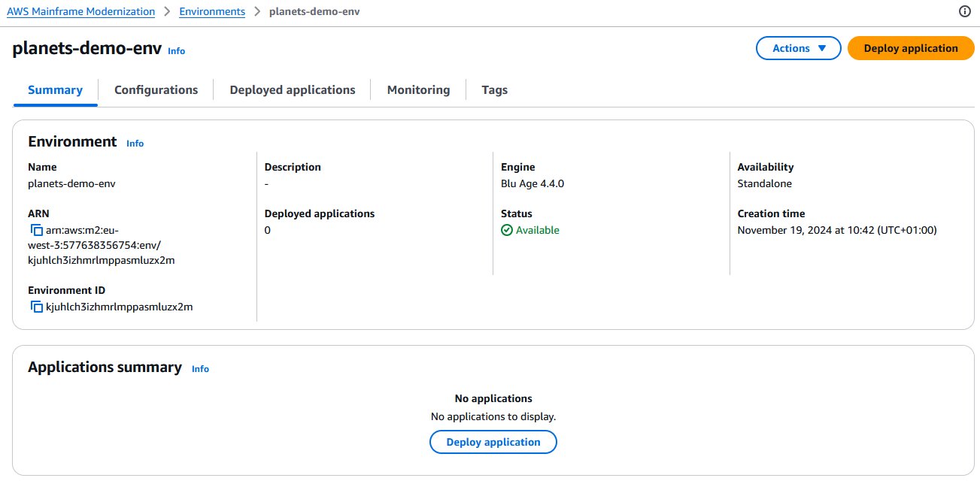Screen dimensions: 980x481
Task: Go back to Environments breadcrumb link
Action: coord(212,11)
